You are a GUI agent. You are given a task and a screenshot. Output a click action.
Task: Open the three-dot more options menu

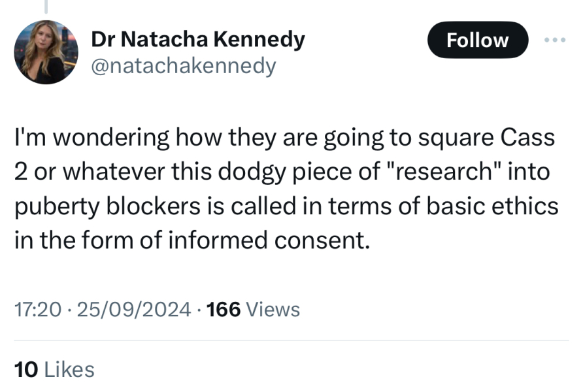click(x=553, y=39)
